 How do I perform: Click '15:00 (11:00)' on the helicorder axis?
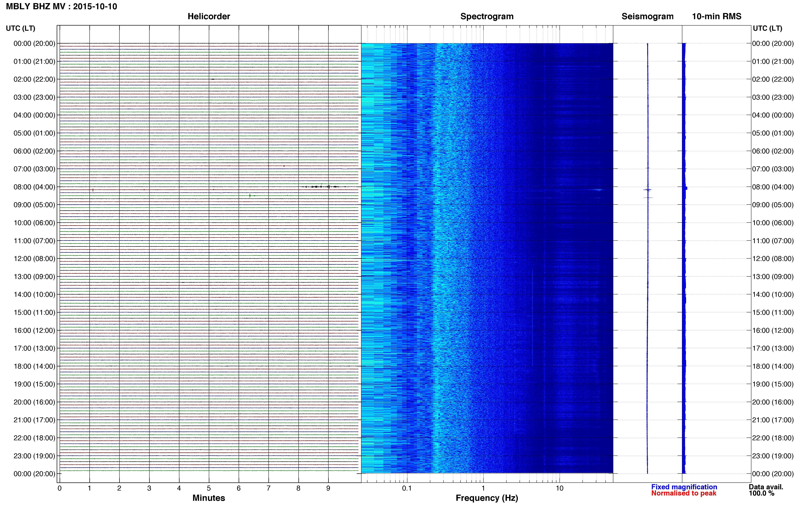click(x=34, y=312)
